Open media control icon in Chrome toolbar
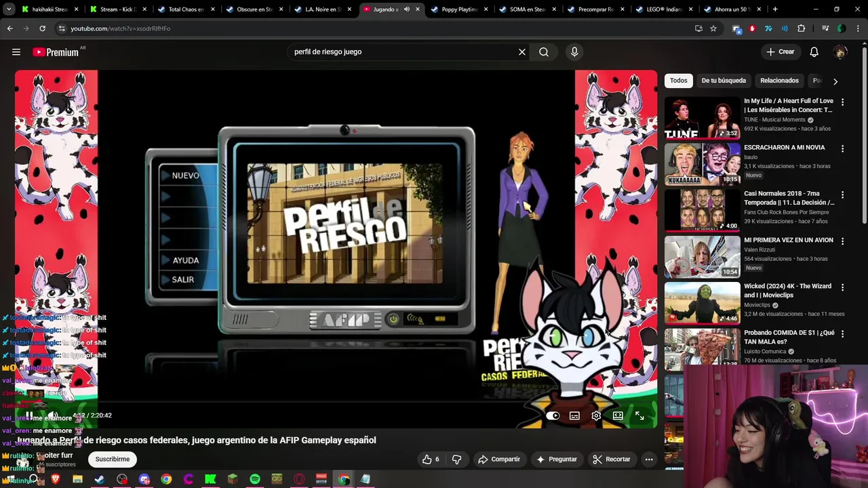 825,28
